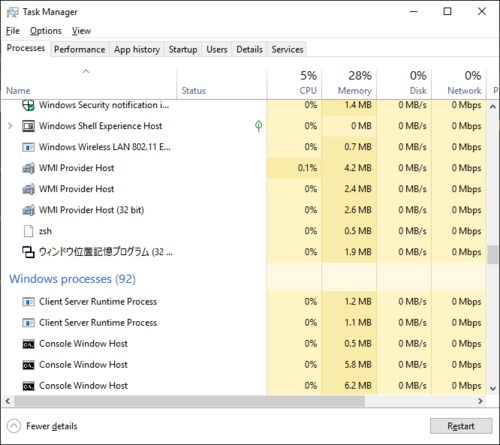Click the 0 MB memory value of Shell Experience Host
Image resolution: width=500 pixels, height=445 pixels.
tap(361, 126)
